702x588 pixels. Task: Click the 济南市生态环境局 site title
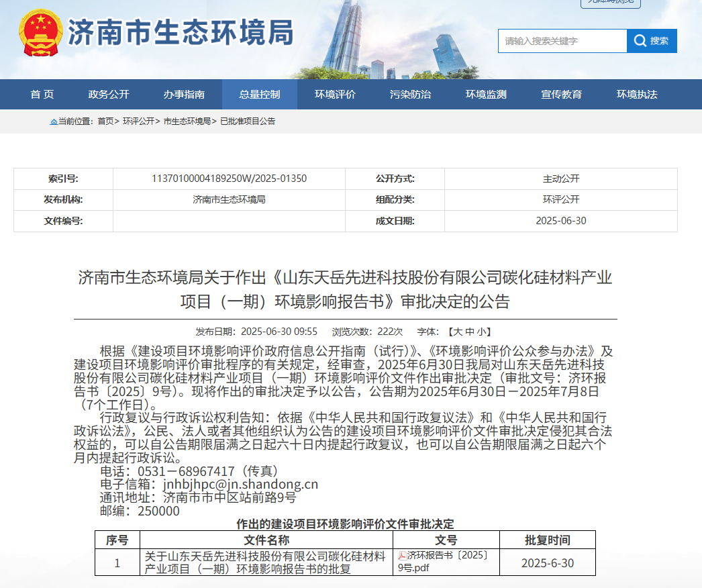(x=181, y=33)
